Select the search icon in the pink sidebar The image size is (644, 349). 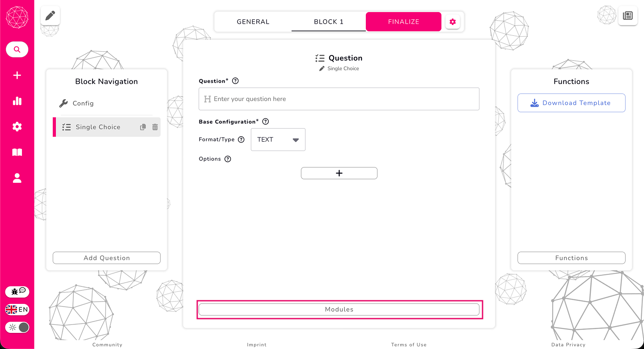pos(17,49)
